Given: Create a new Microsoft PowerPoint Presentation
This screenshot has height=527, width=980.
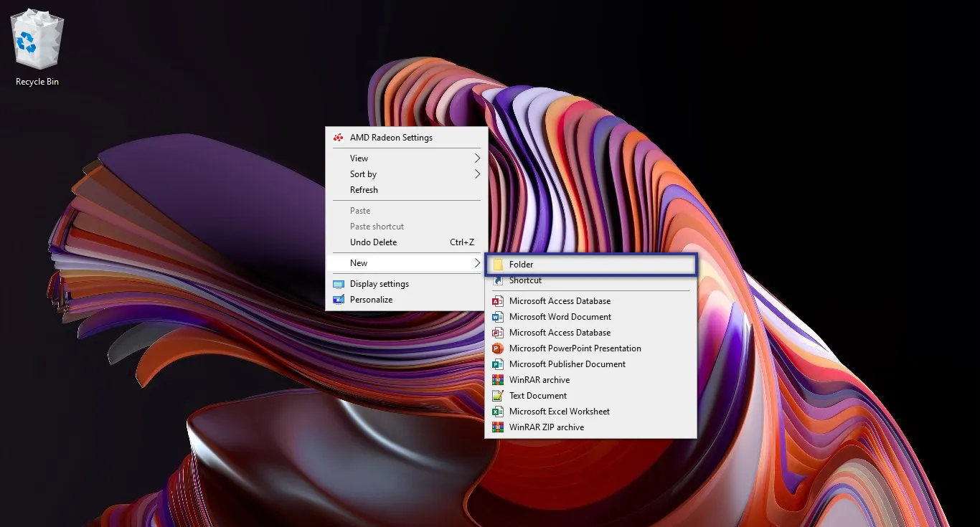Looking at the screenshot, I should point(575,348).
